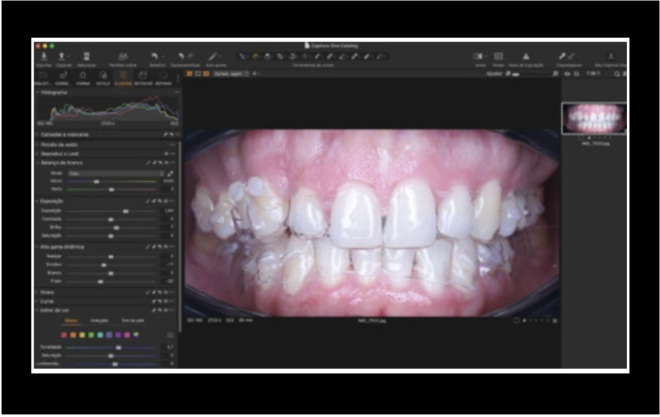Screen dimensions: 660x417
Task: Open the Estilo tool tab
Action: [x=103, y=78]
